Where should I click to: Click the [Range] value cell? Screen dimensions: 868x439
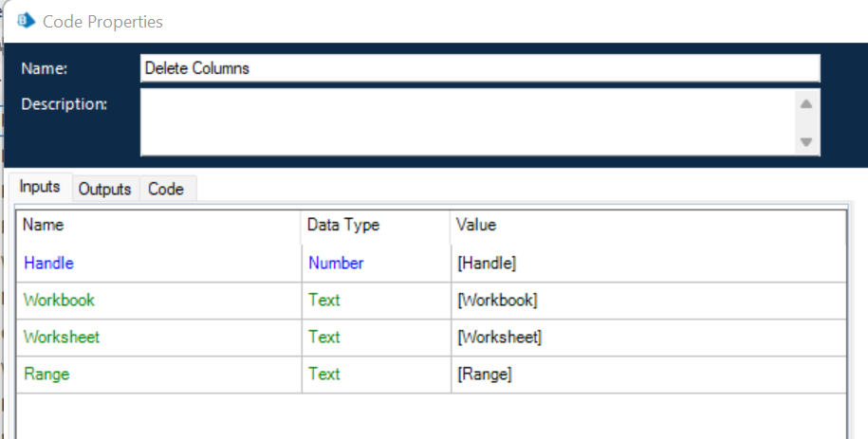649,375
